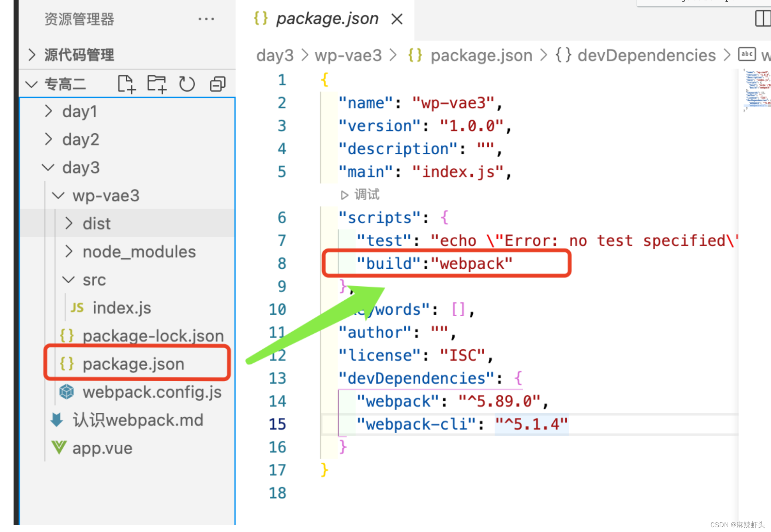Expand the node_modules folder
771x532 pixels.
(x=139, y=252)
